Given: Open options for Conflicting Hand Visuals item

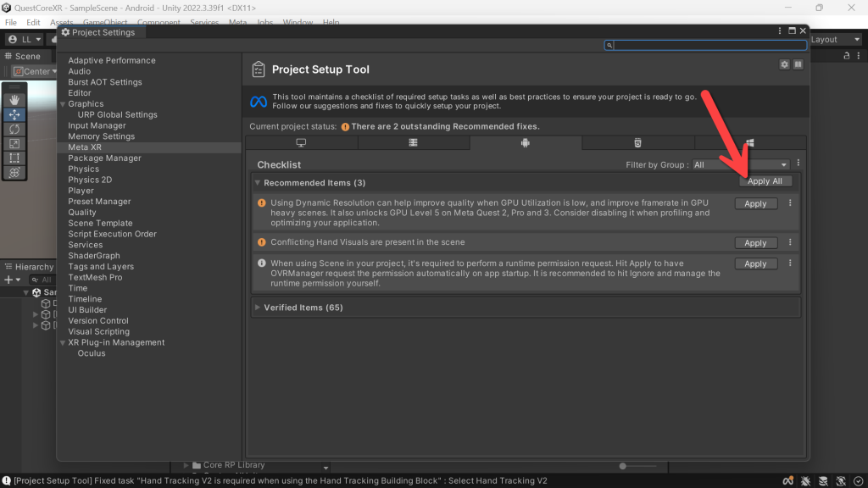Looking at the screenshot, I should [790, 242].
